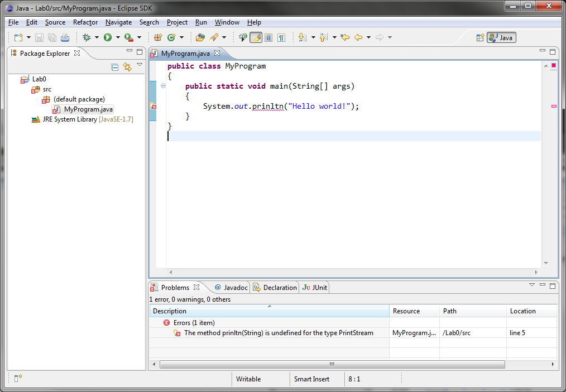566x392 pixels.
Task: Click the Last Edit Location icon
Action: 345,37
